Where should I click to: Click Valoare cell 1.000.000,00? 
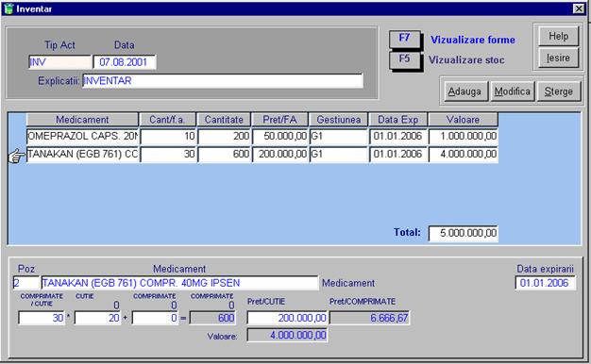click(464, 136)
